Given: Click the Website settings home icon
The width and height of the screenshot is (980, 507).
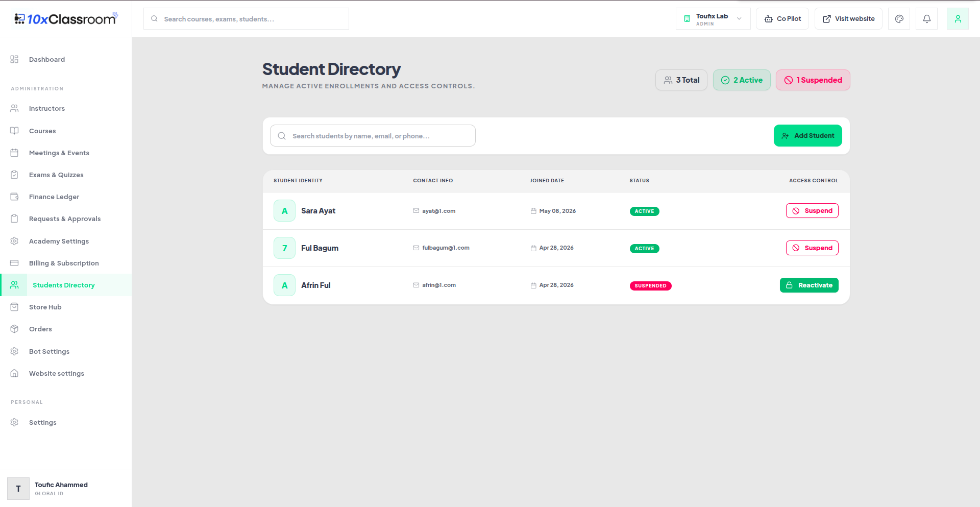Looking at the screenshot, I should [x=14, y=373].
